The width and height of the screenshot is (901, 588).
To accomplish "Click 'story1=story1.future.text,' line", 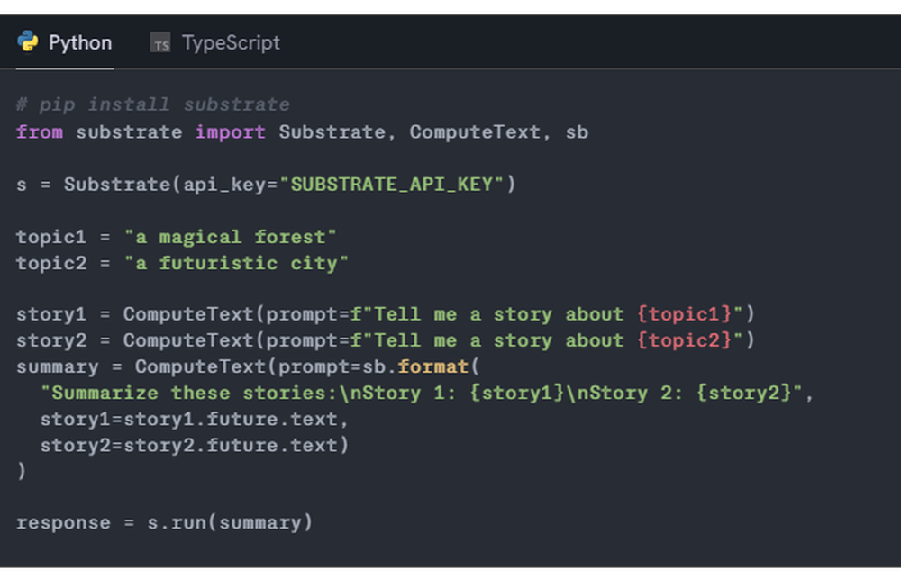I will pos(195,420).
